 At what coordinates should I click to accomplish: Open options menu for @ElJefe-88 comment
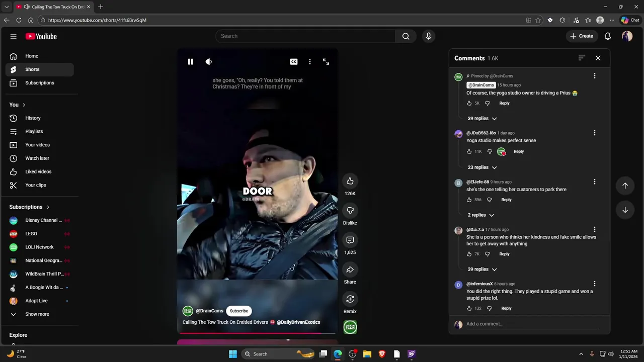(x=595, y=182)
